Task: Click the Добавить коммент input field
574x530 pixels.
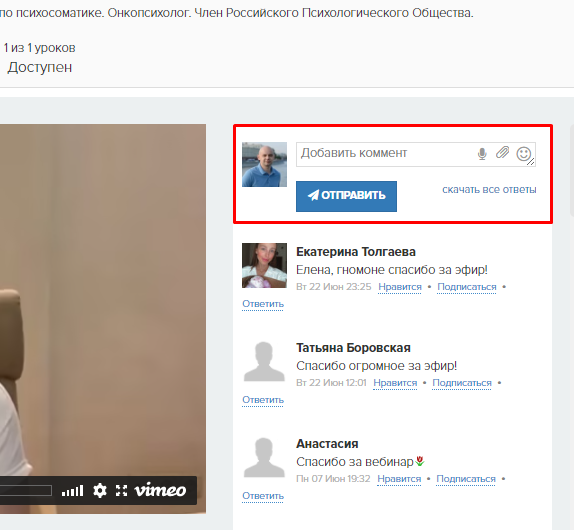Action: [415, 154]
